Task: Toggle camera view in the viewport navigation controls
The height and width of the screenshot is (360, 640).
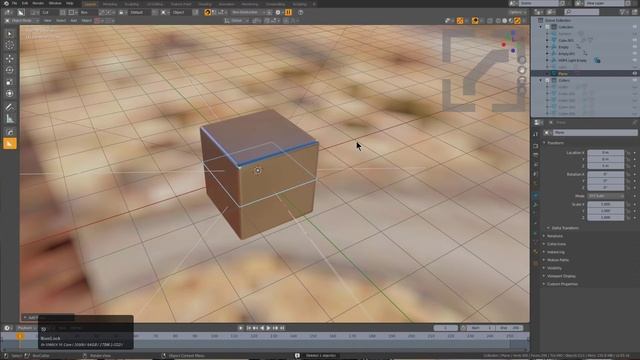Action: pos(522,80)
